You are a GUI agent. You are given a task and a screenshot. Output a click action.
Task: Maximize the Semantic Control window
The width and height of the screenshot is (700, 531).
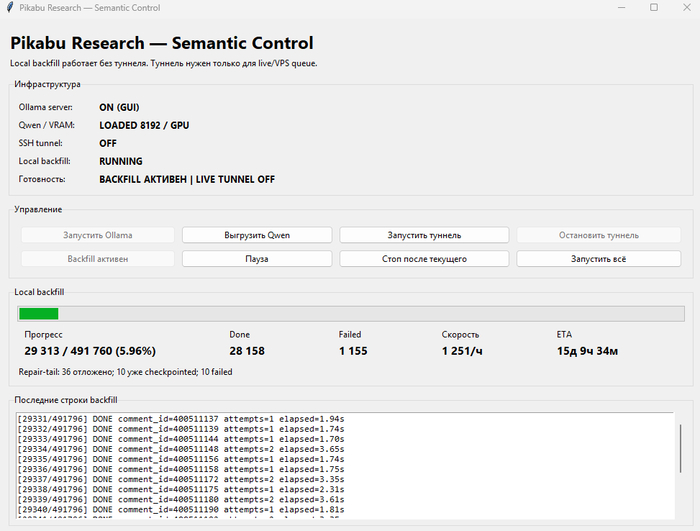click(x=654, y=8)
